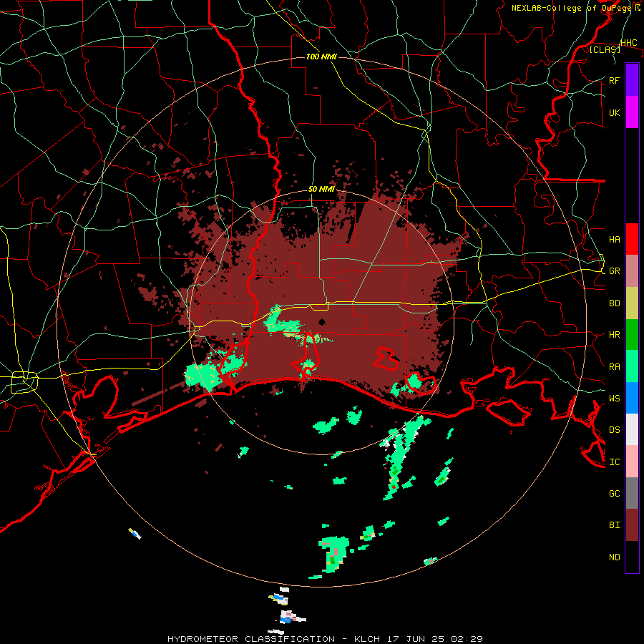Screen dimensions: 644x644
Task: Click the IC light pink legend swatch
Action: pyautogui.click(x=632, y=462)
